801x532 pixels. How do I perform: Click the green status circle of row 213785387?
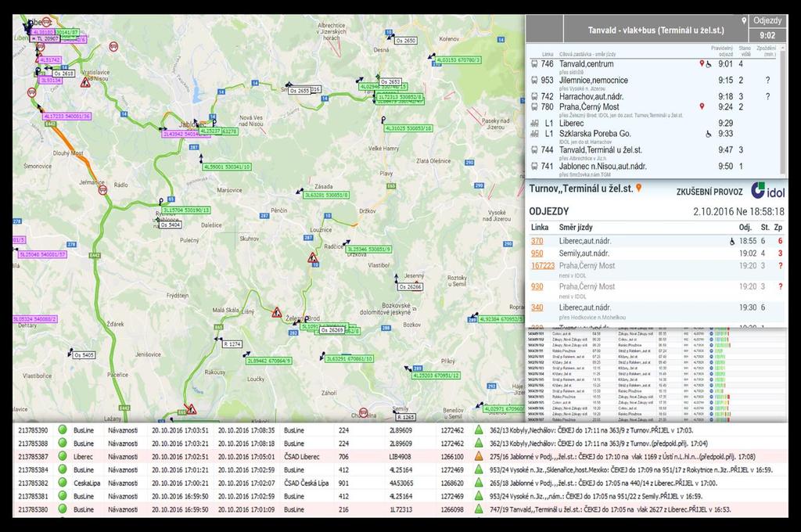pyautogui.click(x=63, y=456)
